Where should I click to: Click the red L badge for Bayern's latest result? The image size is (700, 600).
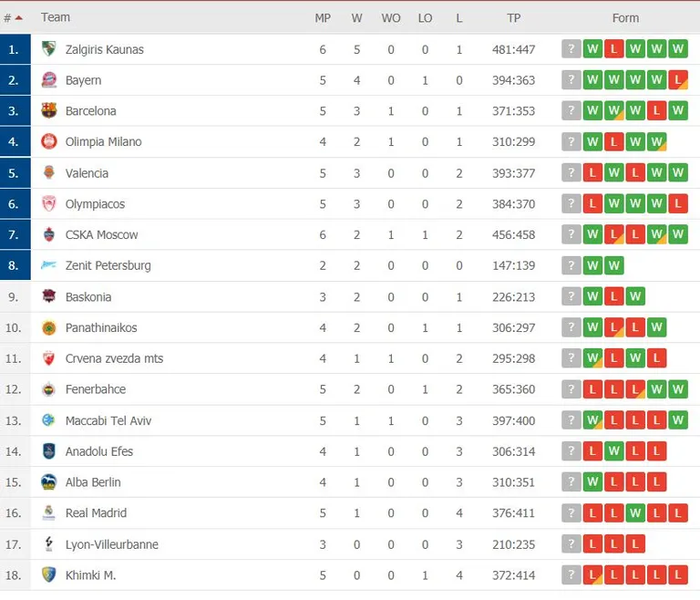pos(678,80)
